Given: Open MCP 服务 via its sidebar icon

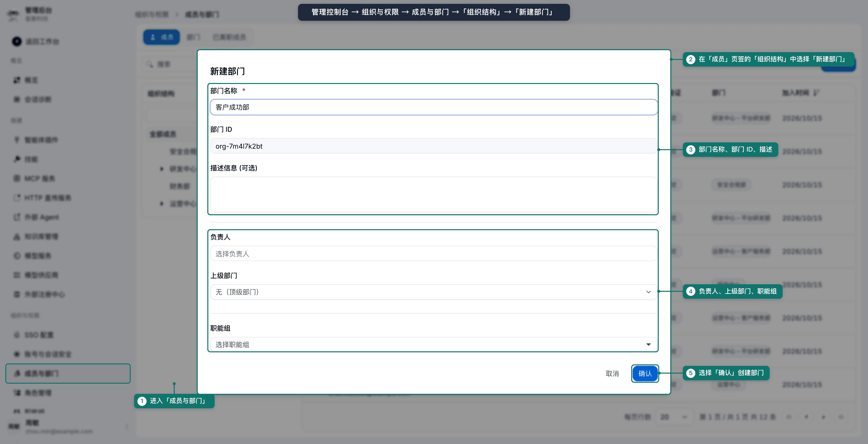Looking at the screenshot, I should coord(17,178).
